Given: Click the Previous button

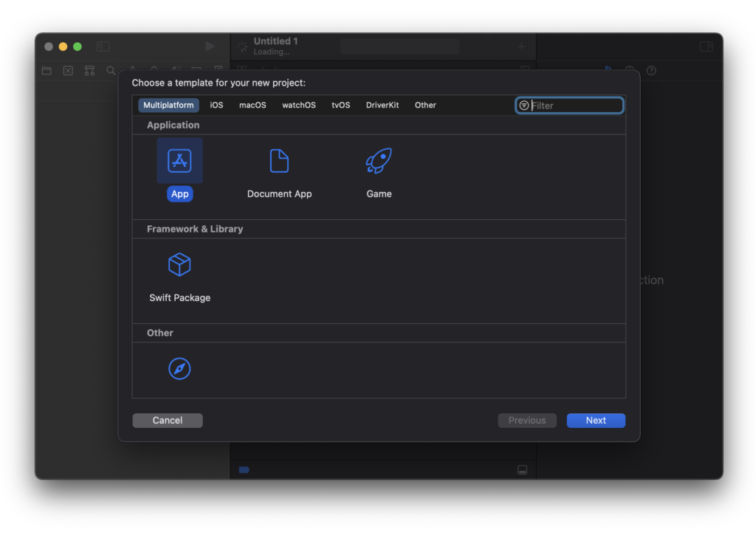Looking at the screenshot, I should (x=527, y=421).
